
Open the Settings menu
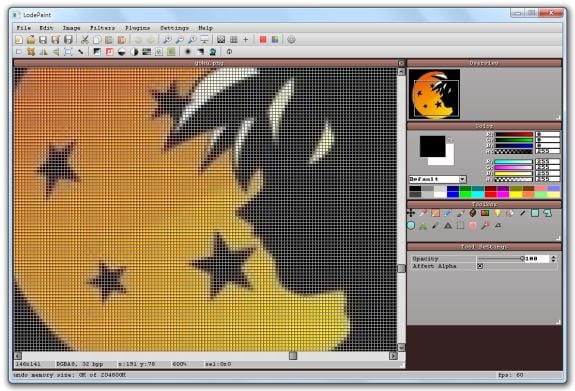[x=174, y=28]
